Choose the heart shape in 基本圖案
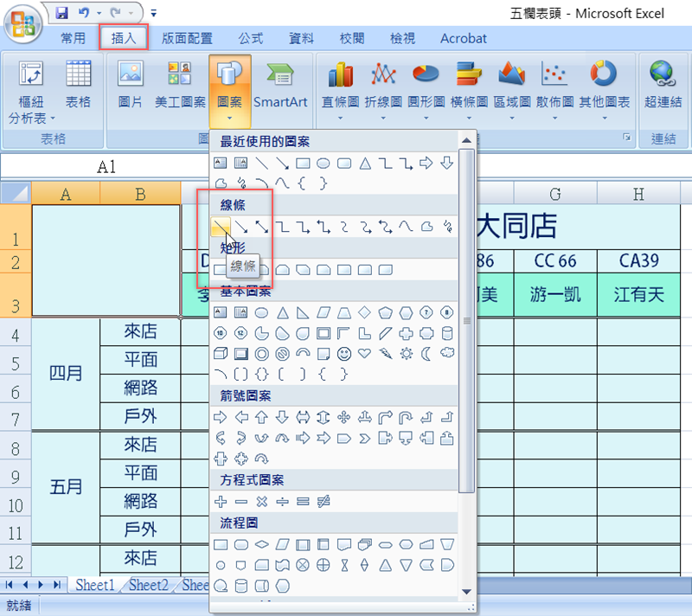The image size is (692, 616). pyautogui.click(x=364, y=353)
